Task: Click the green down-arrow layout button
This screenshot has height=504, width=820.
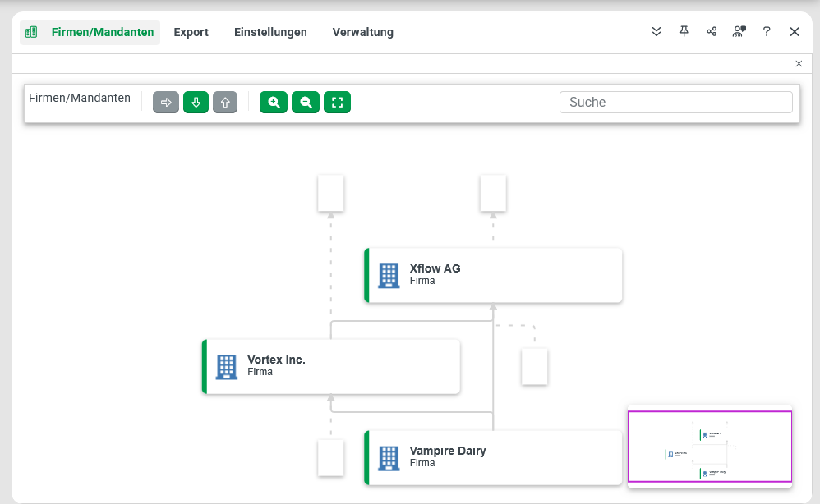Action: [x=196, y=103]
